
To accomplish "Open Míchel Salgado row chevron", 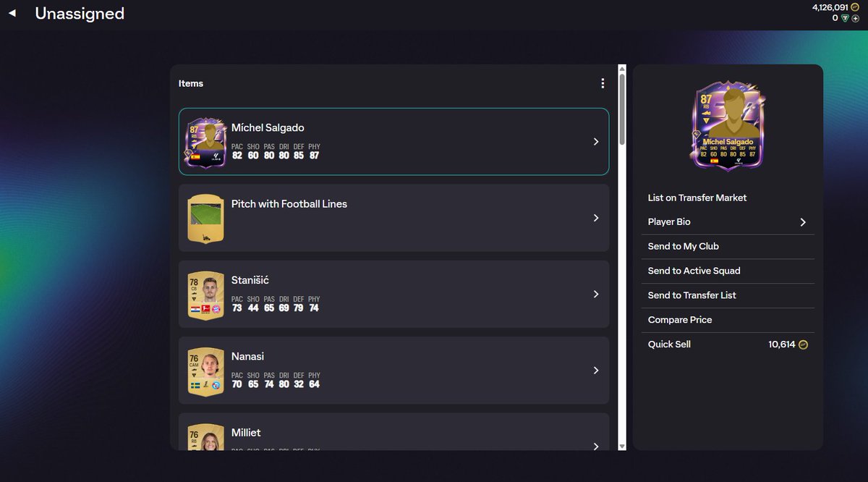I will 596,142.
